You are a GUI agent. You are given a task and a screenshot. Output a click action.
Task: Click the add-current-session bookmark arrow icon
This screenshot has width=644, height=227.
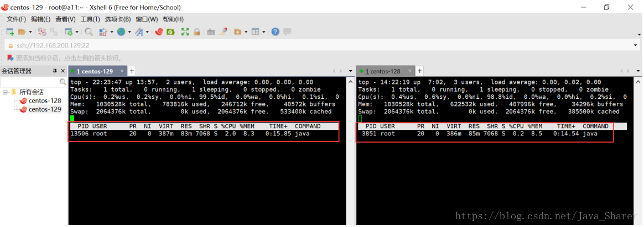[x=11, y=58]
